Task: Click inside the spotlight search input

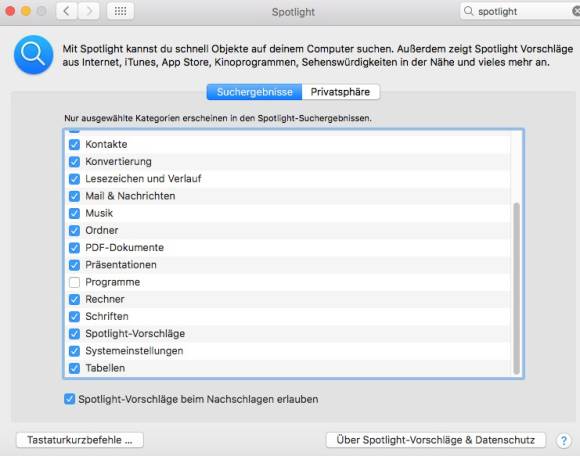Action: coord(523,11)
